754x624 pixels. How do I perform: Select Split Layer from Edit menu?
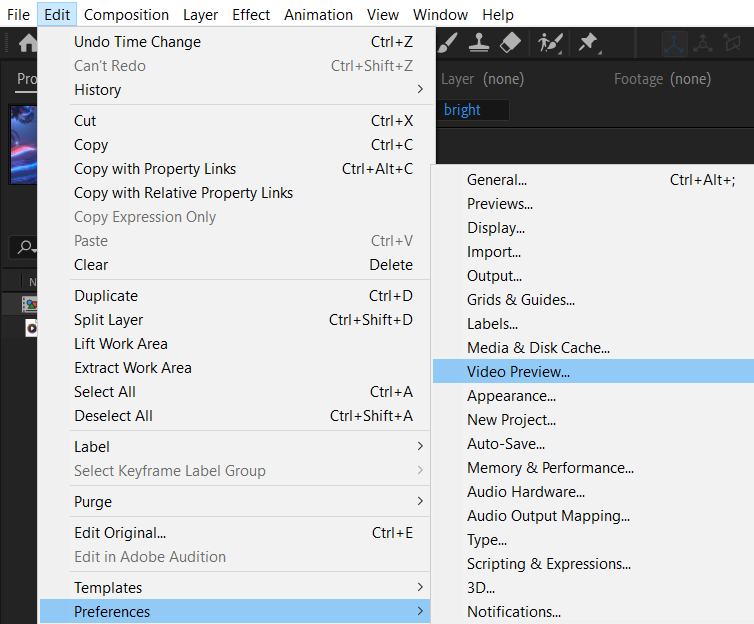pos(108,320)
